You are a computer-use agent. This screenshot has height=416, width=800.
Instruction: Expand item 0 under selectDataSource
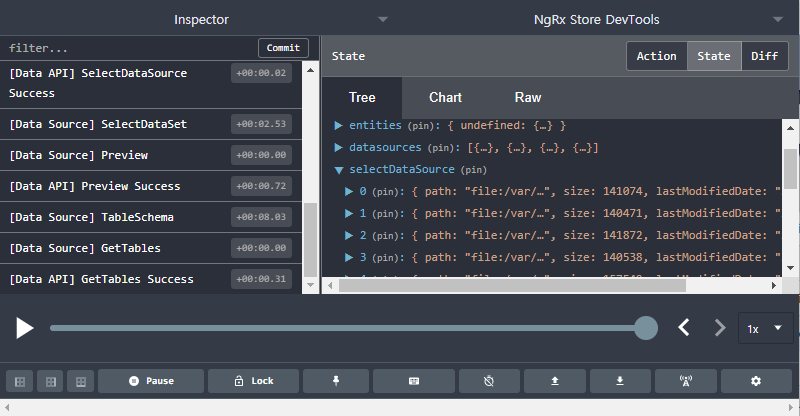(349, 191)
